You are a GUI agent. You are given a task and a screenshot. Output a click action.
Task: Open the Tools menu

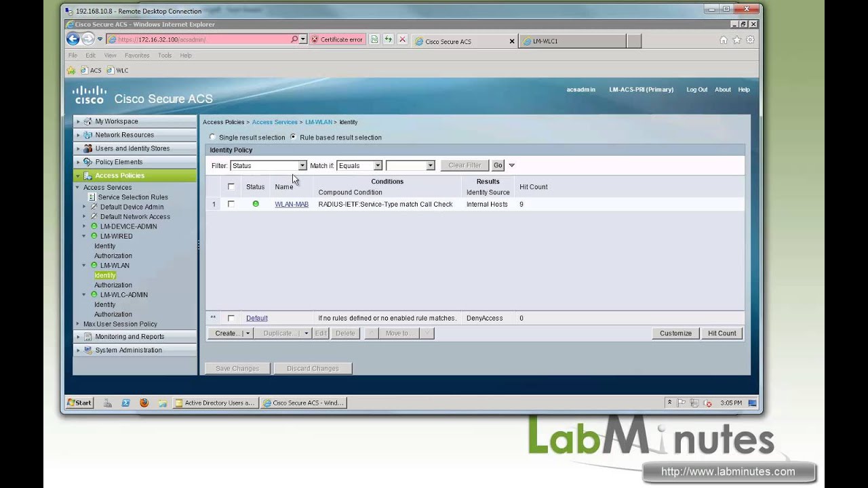[165, 56]
